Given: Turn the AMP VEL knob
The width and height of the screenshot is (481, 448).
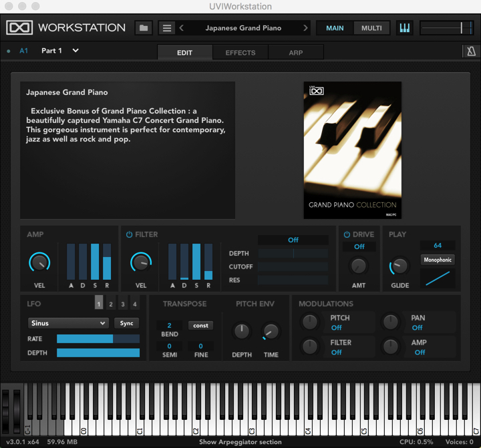Looking at the screenshot, I should click(39, 262).
